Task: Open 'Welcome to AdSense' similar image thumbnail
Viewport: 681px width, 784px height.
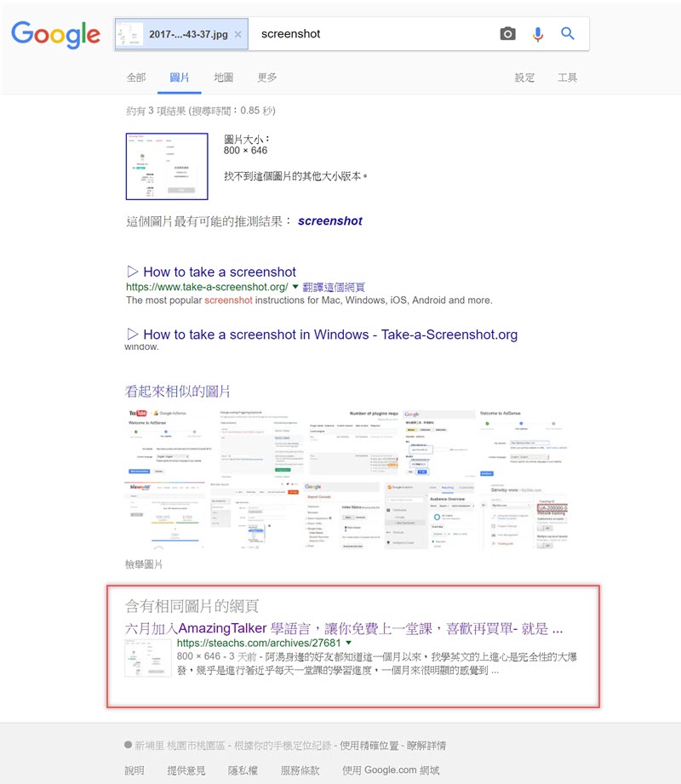Action: pyautogui.click(x=523, y=442)
